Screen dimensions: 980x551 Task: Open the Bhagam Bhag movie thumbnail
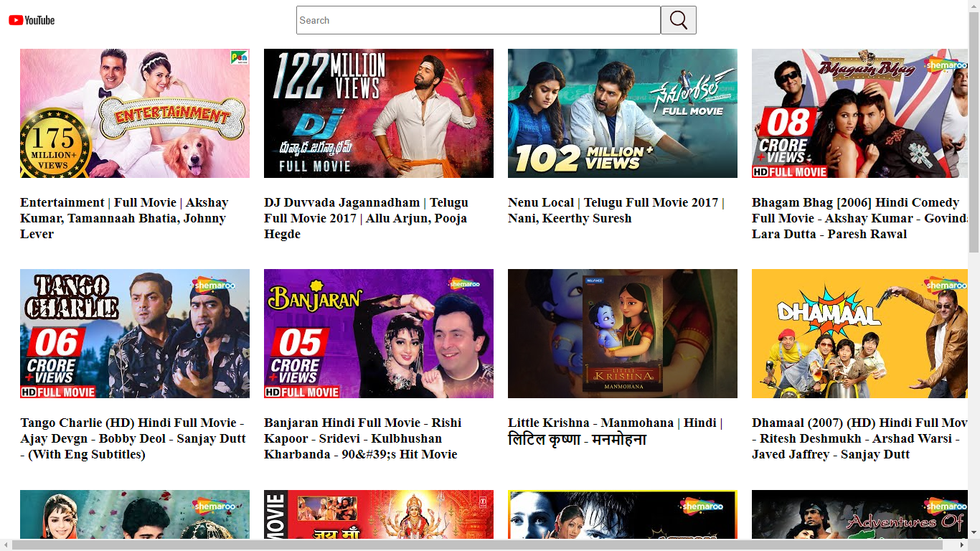point(859,113)
